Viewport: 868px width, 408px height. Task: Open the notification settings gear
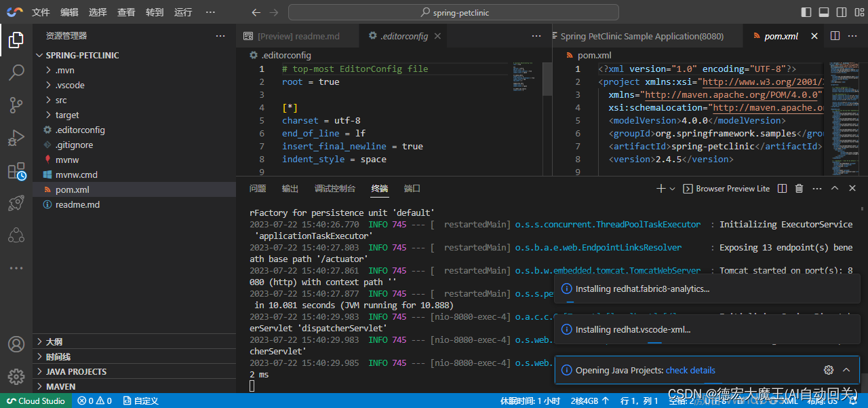tap(828, 370)
